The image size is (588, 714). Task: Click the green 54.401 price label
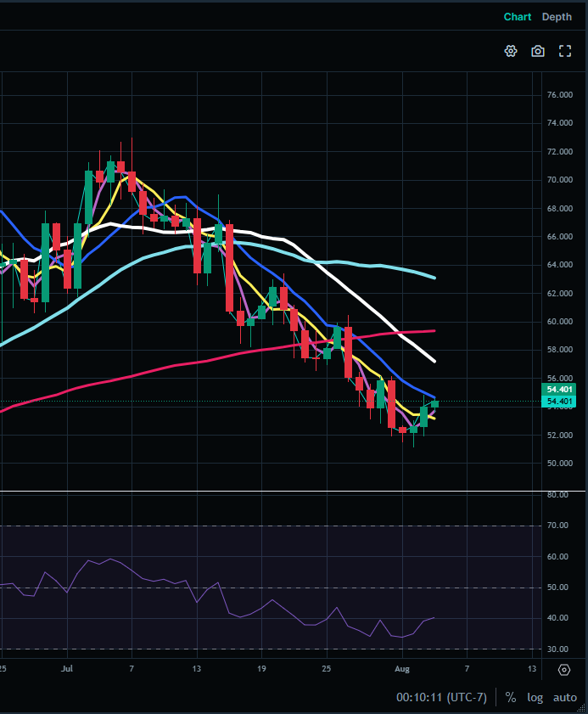point(559,390)
